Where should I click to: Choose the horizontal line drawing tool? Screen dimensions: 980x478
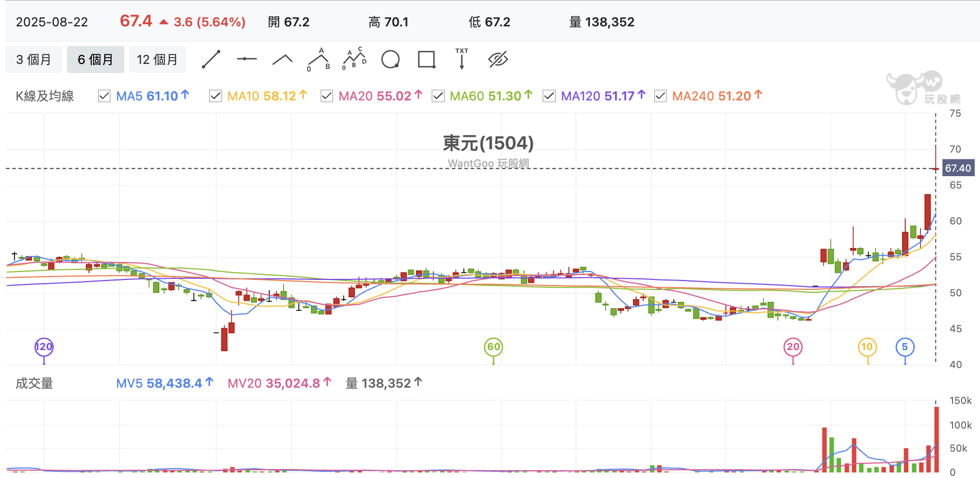click(x=247, y=59)
